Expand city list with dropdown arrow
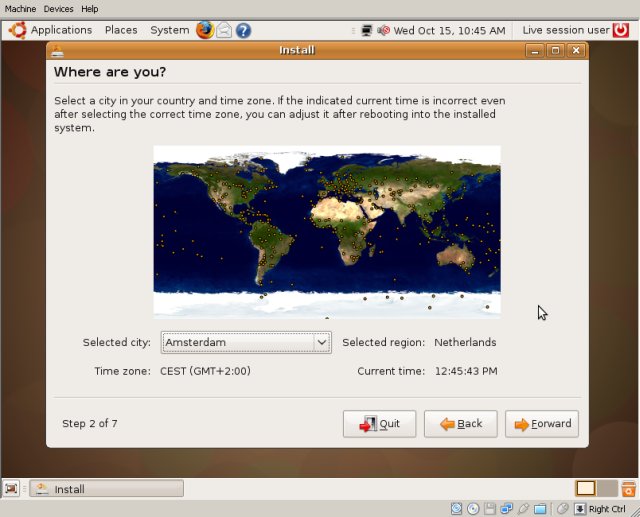Viewport: 640px width, 517px height. tap(322, 342)
